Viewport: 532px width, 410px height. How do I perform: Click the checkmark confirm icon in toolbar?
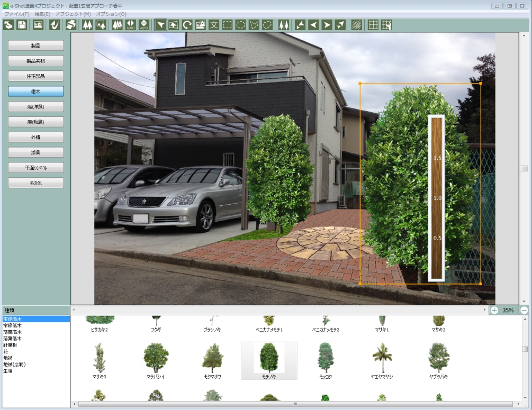click(x=55, y=25)
